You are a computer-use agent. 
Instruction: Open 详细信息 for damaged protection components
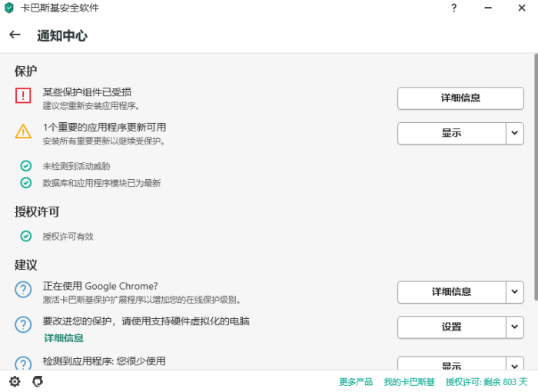(x=460, y=98)
